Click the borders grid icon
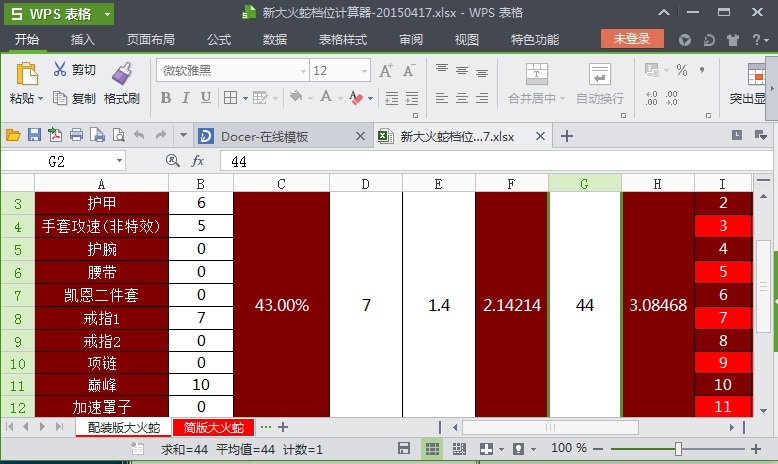 [230, 97]
